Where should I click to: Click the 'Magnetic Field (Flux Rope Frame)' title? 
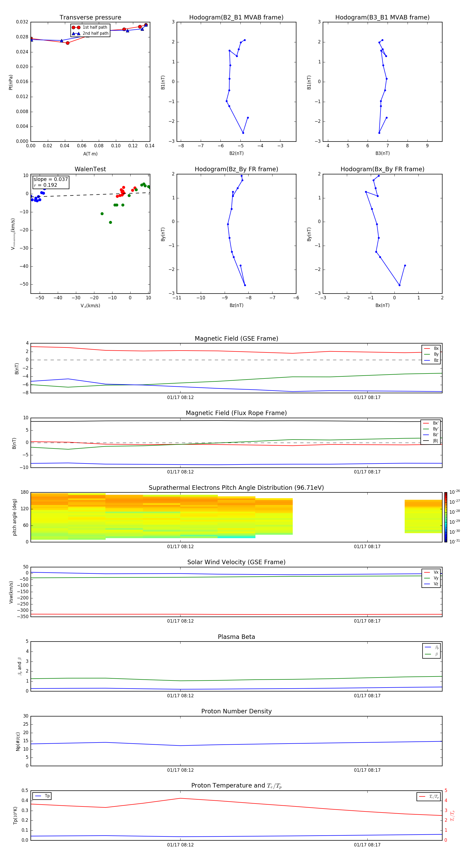tap(236, 413)
